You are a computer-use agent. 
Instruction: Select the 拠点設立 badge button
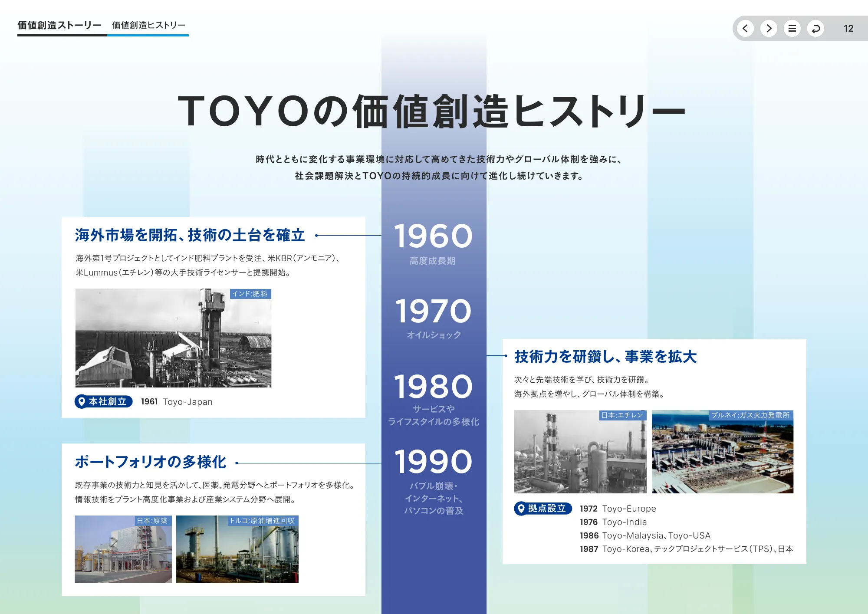(542, 509)
